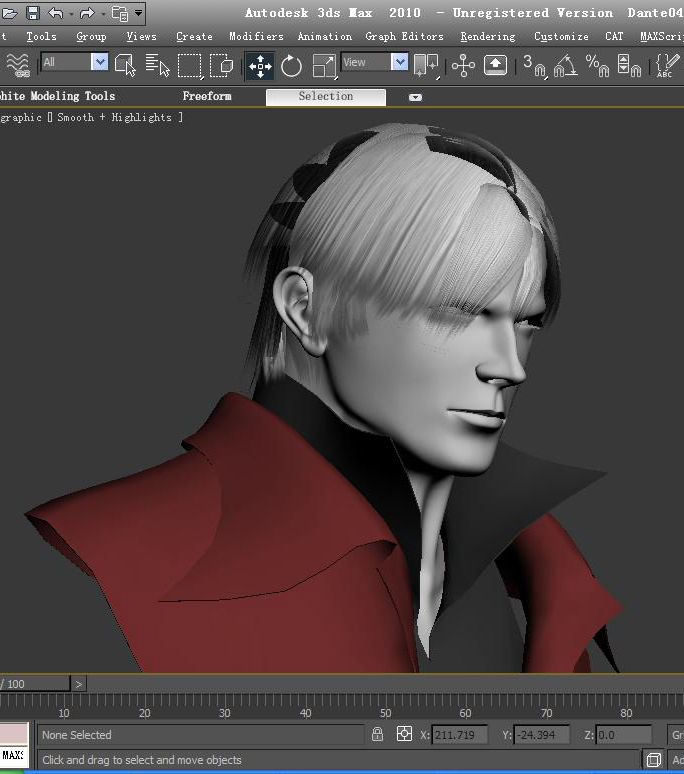Open file with the folder icon

pos(9,13)
